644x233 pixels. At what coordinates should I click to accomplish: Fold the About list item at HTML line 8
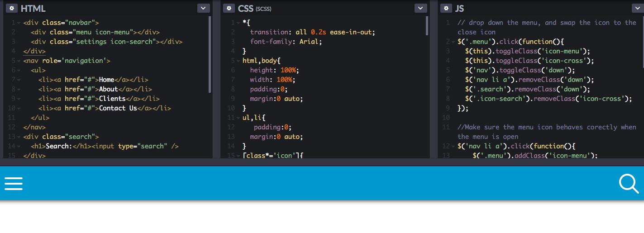pyautogui.click(x=19, y=89)
